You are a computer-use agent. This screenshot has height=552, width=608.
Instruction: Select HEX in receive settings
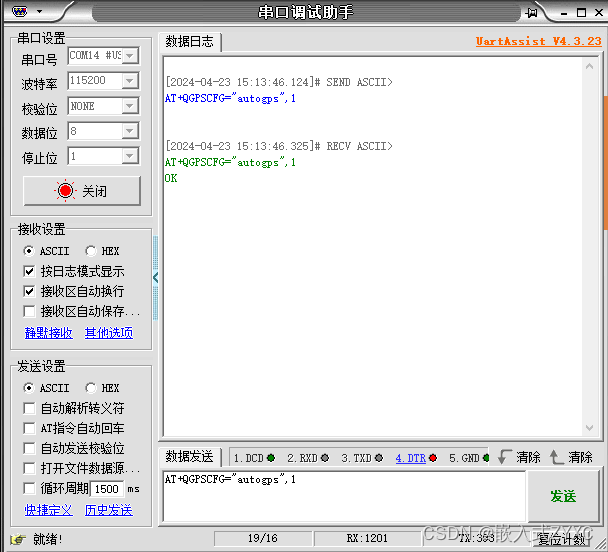102,251
